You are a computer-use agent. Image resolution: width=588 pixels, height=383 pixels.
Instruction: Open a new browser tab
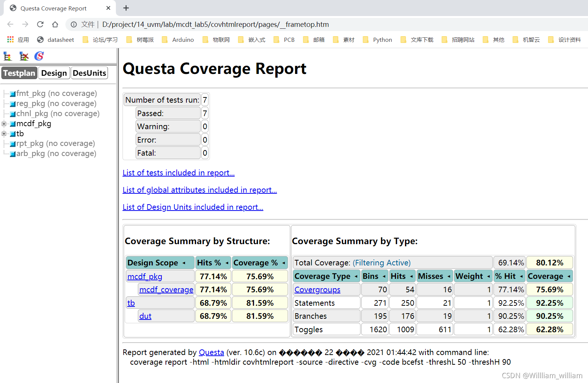pos(126,8)
